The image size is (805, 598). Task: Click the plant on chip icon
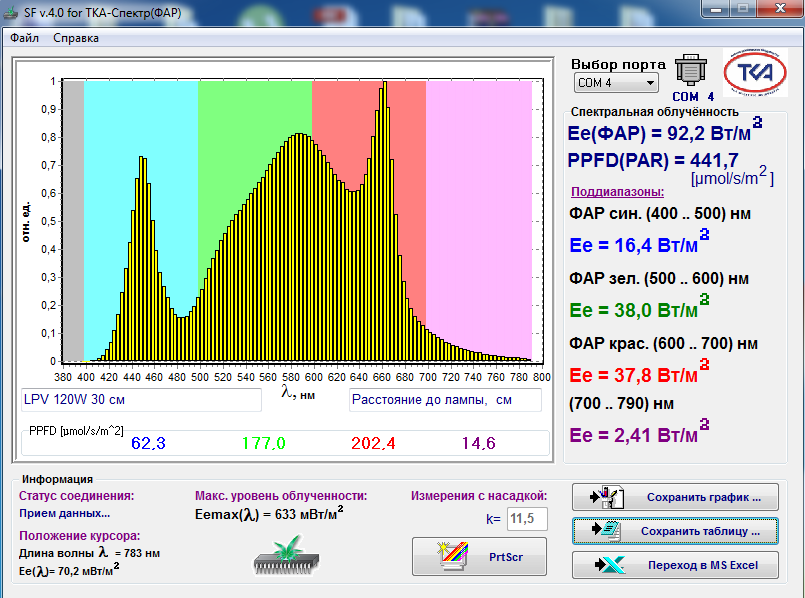286,555
